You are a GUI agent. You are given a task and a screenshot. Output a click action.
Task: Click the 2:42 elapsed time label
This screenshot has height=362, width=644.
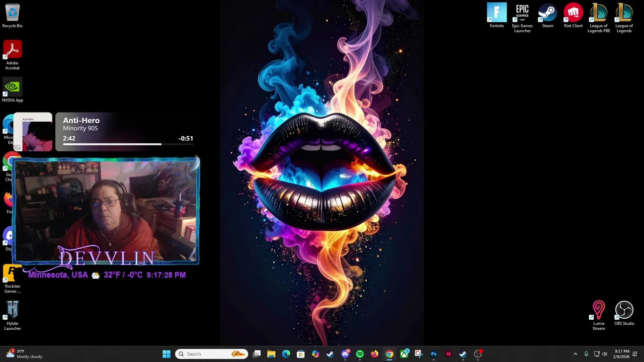click(69, 138)
